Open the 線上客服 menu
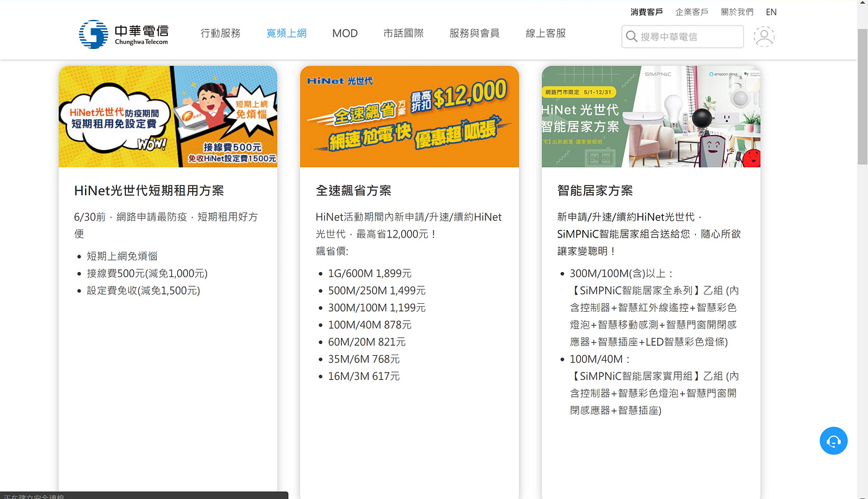 546,33
